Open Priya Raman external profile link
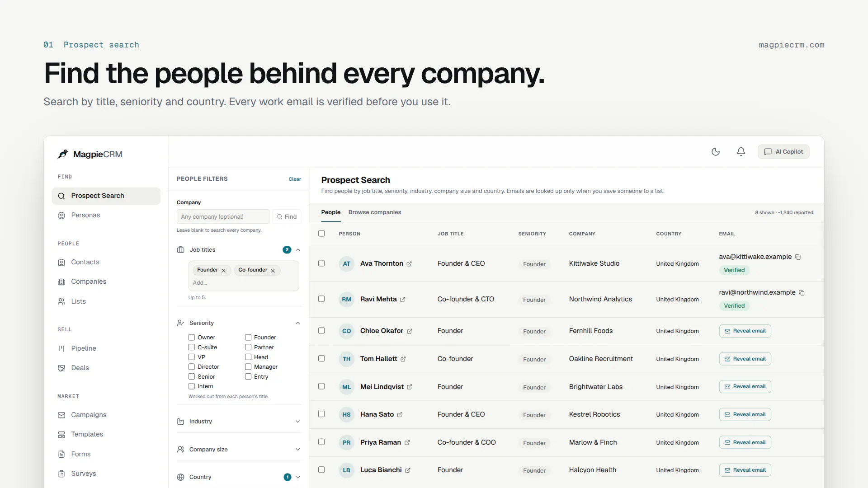The image size is (868, 488). pyautogui.click(x=407, y=443)
